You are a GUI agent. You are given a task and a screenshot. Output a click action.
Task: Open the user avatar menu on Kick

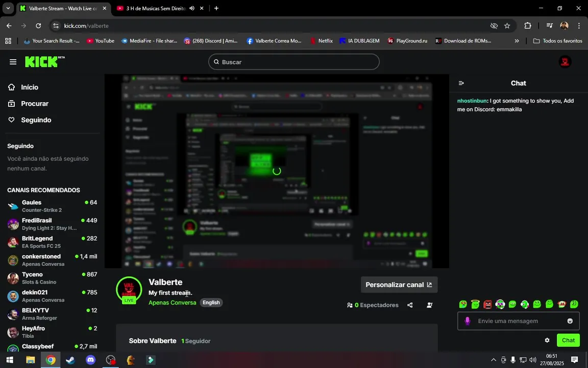tap(565, 61)
